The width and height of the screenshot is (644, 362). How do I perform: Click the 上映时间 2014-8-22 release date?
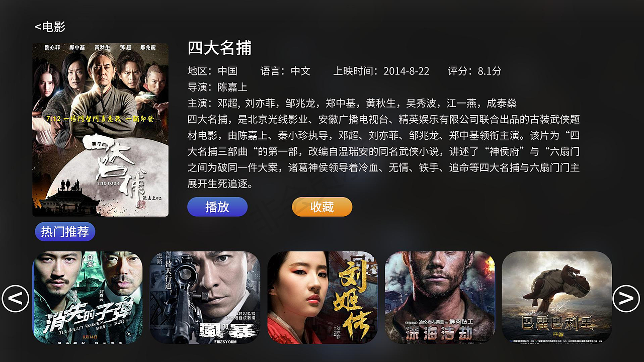(381, 71)
